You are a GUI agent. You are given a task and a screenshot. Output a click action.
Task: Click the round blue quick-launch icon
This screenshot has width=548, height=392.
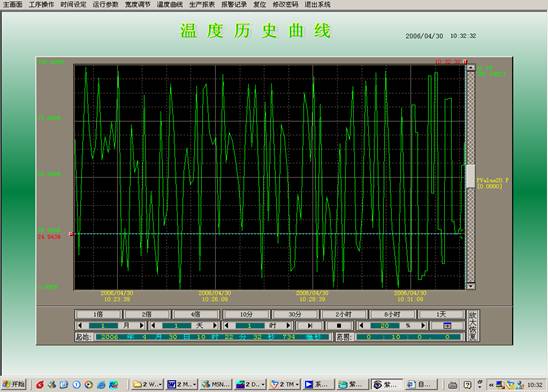point(77,385)
